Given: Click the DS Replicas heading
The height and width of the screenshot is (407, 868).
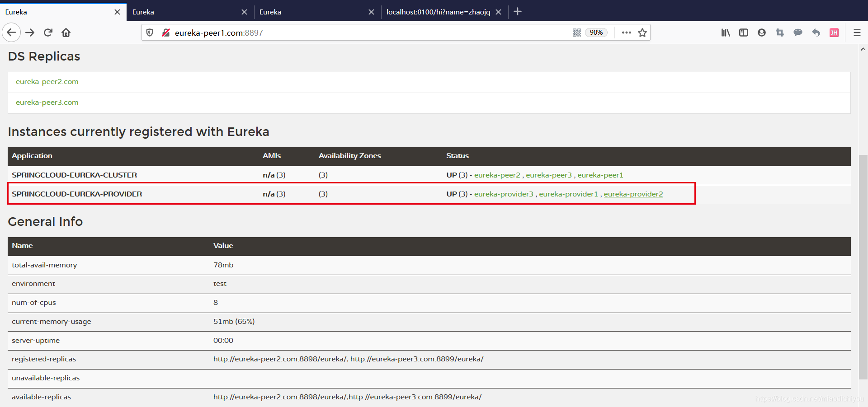Looking at the screenshot, I should coord(44,56).
